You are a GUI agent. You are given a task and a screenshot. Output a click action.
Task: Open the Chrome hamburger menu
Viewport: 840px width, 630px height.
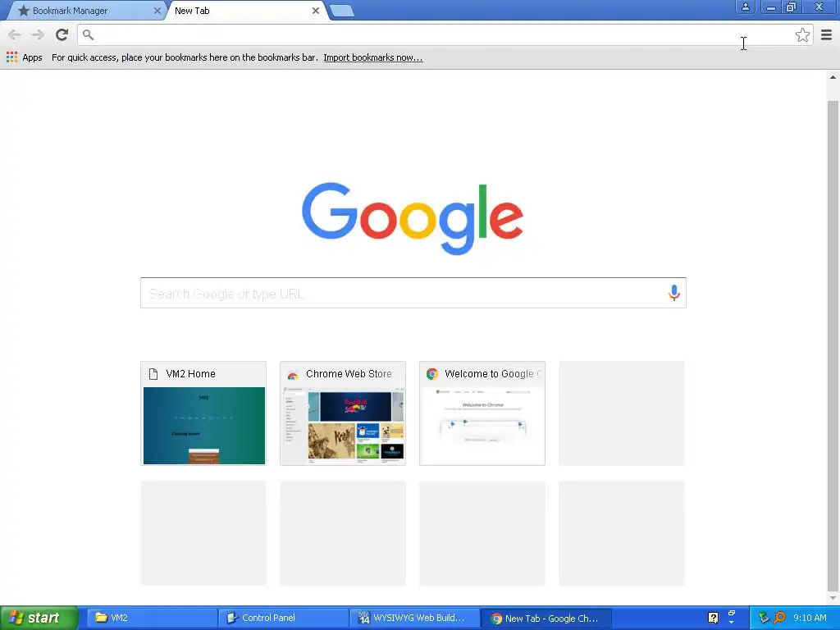(x=826, y=35)
